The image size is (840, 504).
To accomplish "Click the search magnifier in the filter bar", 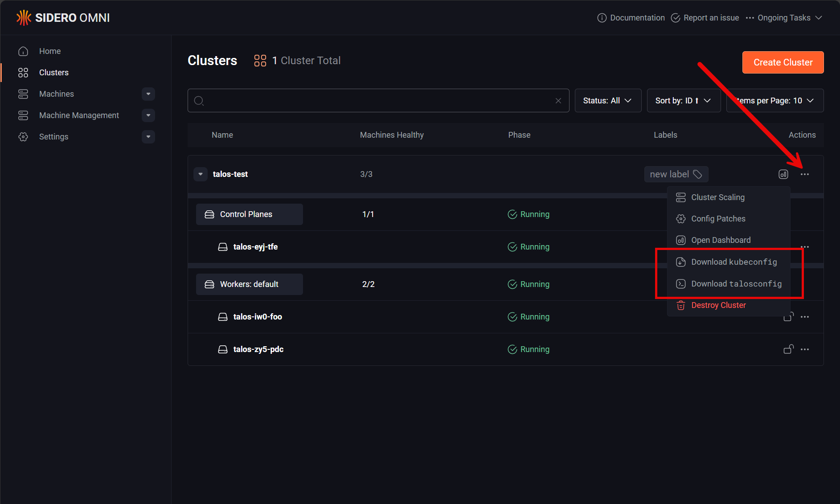I will (199, 100).
